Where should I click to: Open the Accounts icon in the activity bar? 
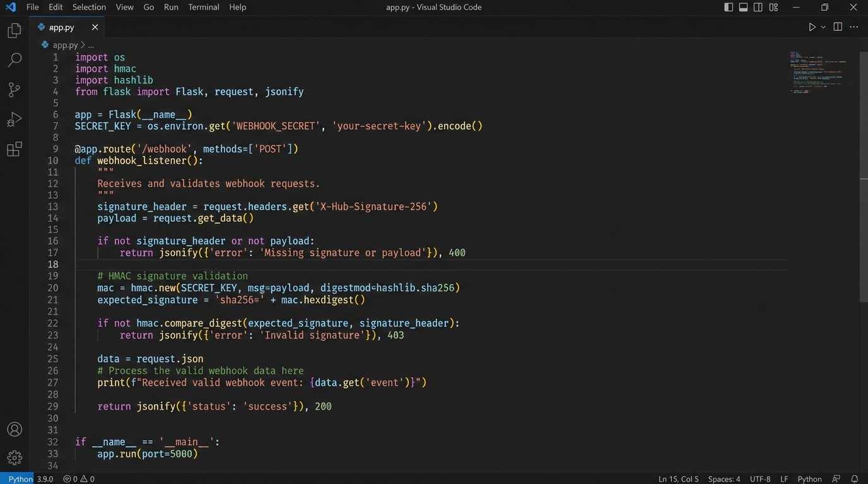[x=14, y=429]
